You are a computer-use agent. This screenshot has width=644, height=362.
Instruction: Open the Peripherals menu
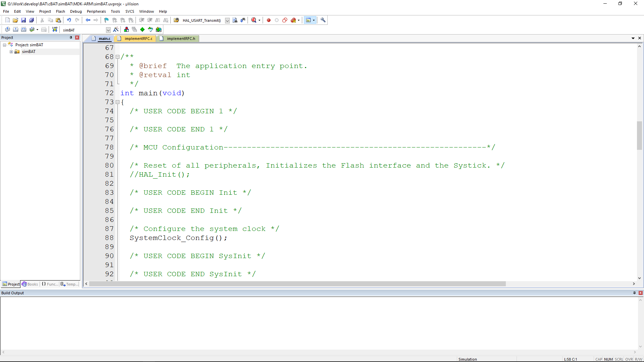pyautogui.click(x=96, y=11)
